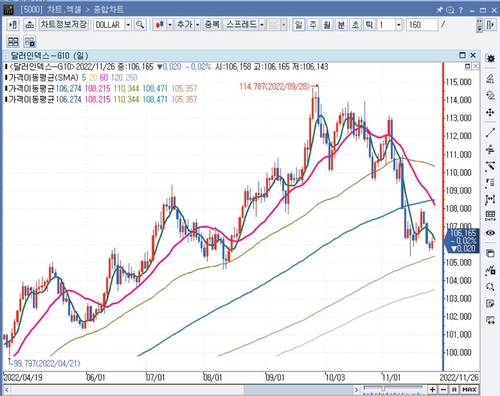Expand the 스프레드 dropdown arrow
This screenshot has height=396, width=500.
(x=262, y=25)
